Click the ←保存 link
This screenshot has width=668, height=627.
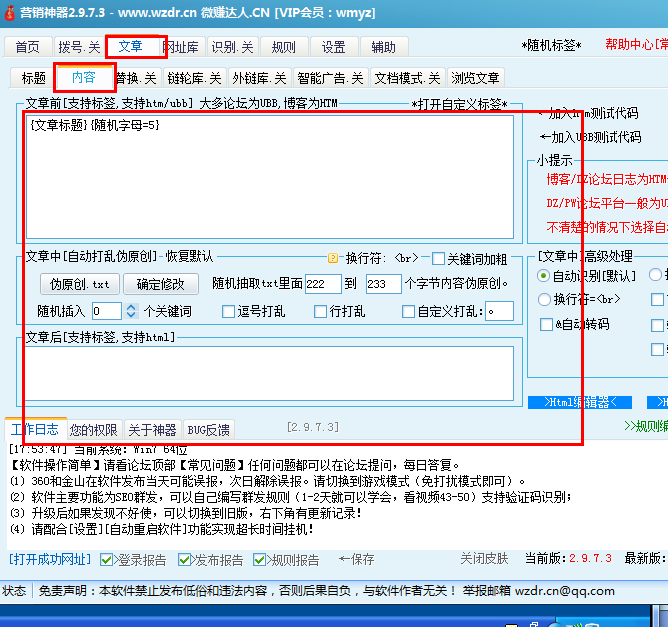point(357,559)
